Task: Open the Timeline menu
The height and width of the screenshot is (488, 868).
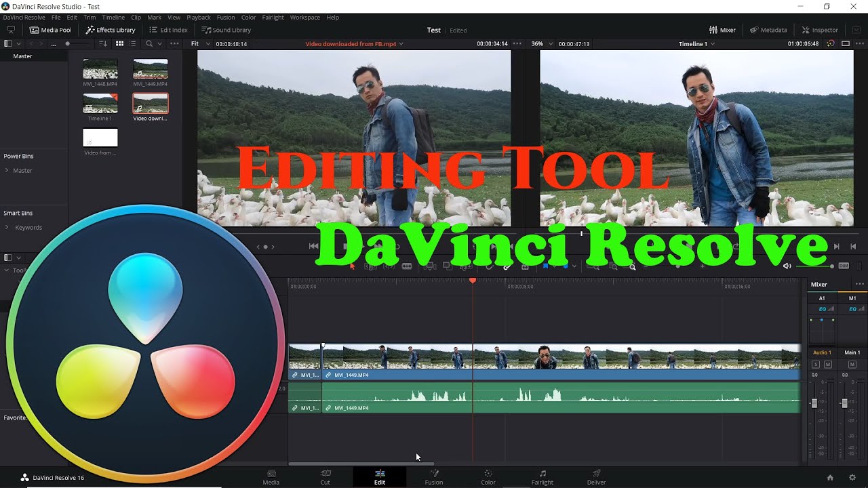Action: pyautogui.click(x=113, y=18)
